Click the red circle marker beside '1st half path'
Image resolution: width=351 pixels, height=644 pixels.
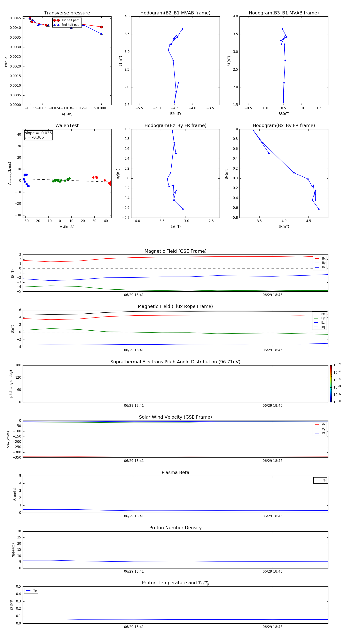pyautogui.click(x=56, y=20)
